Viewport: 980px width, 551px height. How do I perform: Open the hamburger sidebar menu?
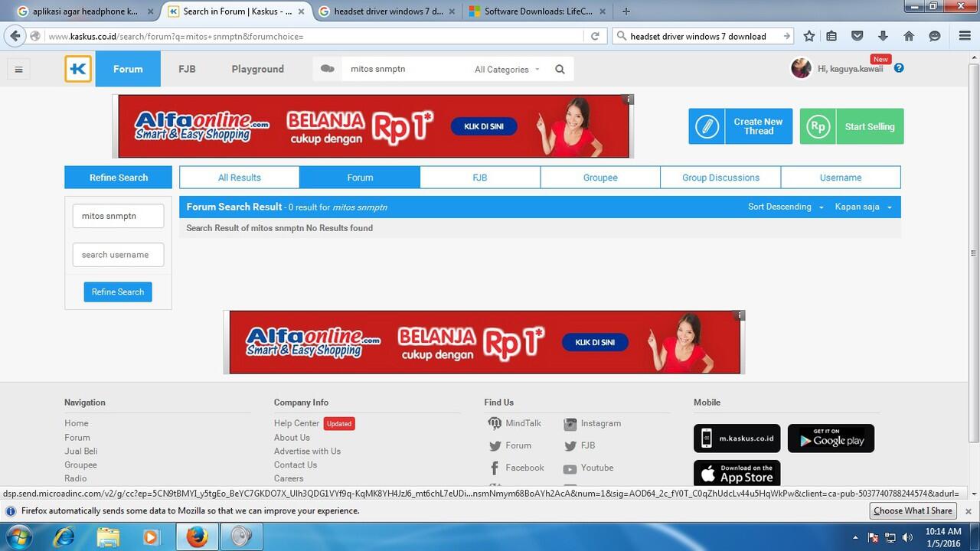pyautogui.click(x=18, y=70)
